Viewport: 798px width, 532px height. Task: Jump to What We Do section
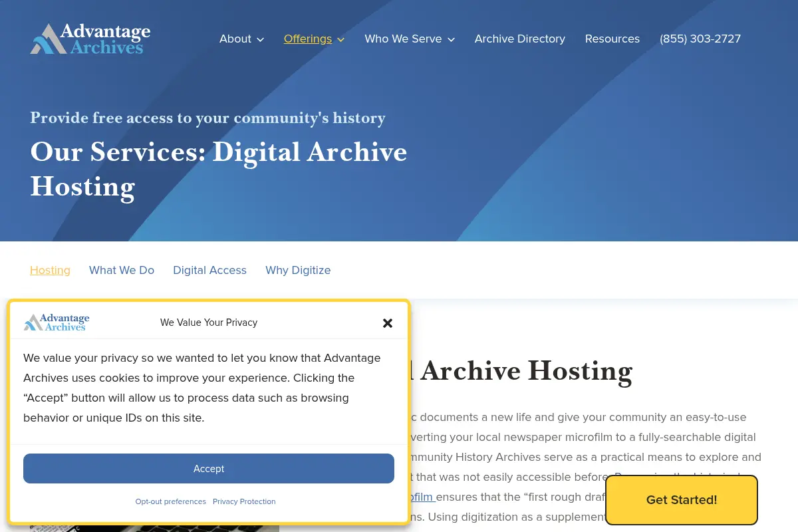click(122, 270)
